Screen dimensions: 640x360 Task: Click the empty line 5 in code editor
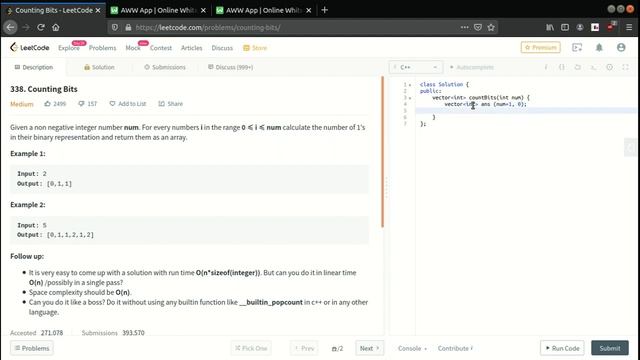point(526,111)
